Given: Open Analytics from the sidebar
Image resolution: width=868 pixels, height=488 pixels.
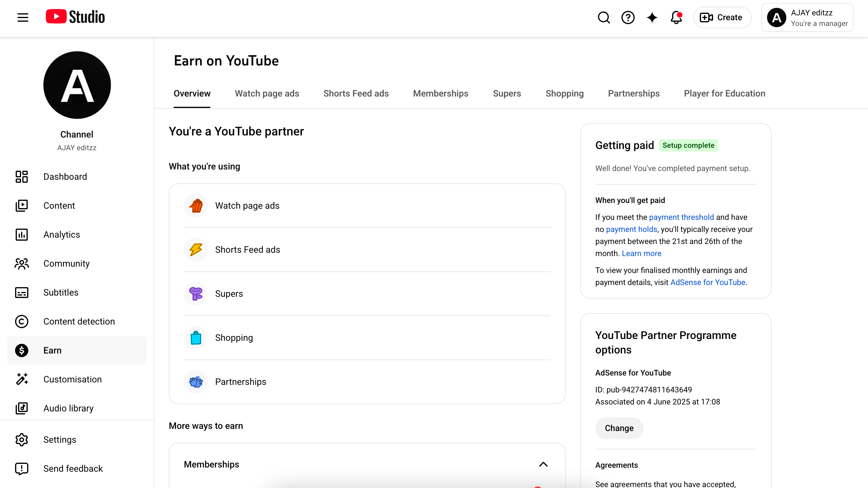Looking at the screenshot, I should pyautogui.click(x=62, y=234).
